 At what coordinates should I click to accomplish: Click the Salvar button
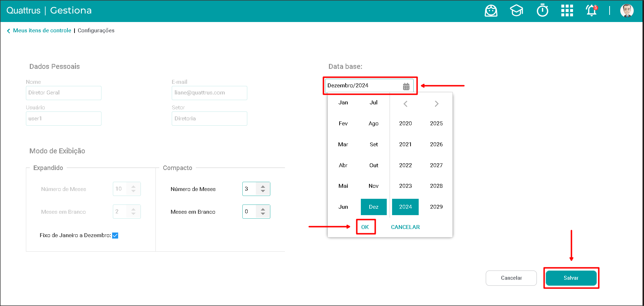[571, 278]
